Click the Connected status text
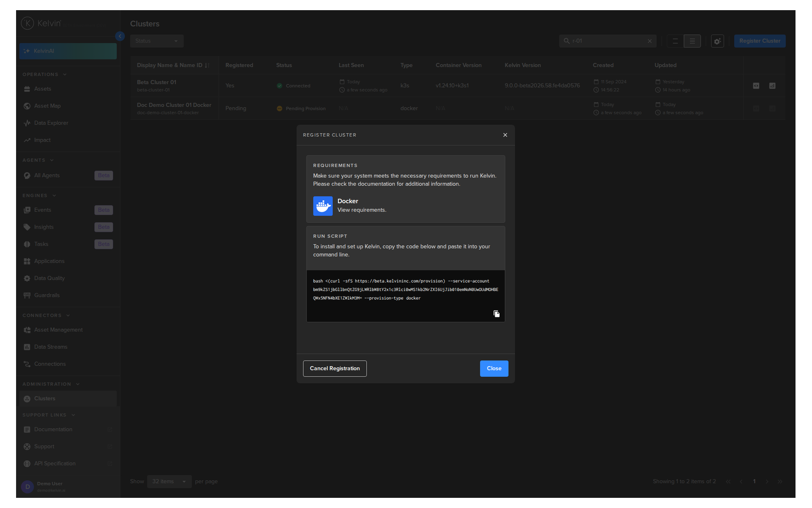812x508 pixels. (298, 86)
